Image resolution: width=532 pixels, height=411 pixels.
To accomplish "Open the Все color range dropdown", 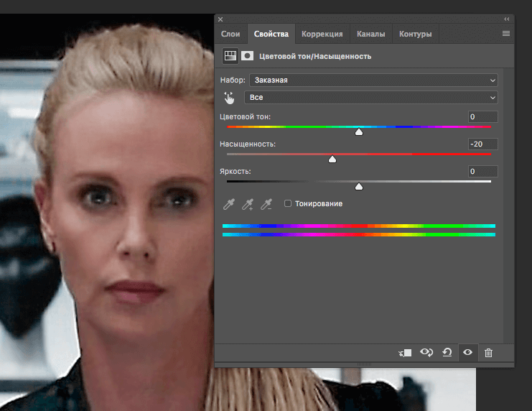I will (371, 98).
